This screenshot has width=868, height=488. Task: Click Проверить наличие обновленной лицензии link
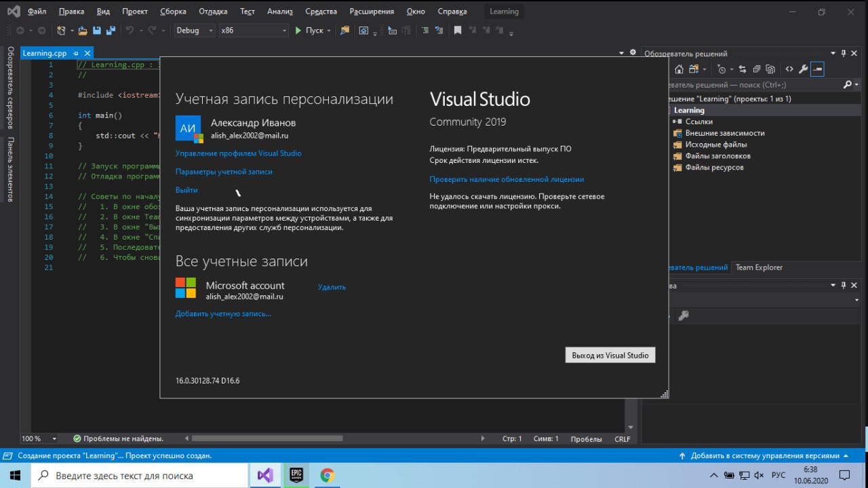[507, 179]
